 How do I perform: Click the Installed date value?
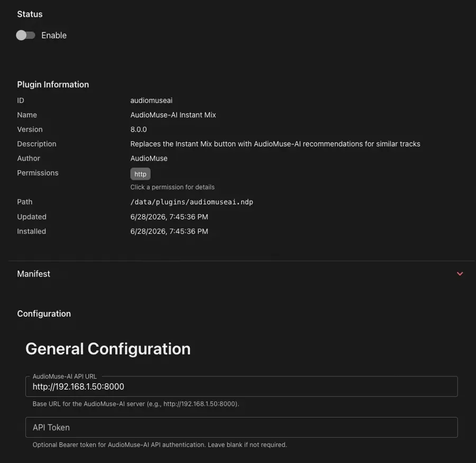point(169,232)
